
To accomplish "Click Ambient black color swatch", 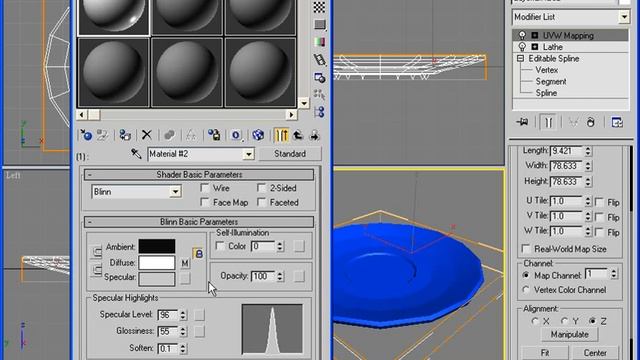I will (x=157, y=247).
